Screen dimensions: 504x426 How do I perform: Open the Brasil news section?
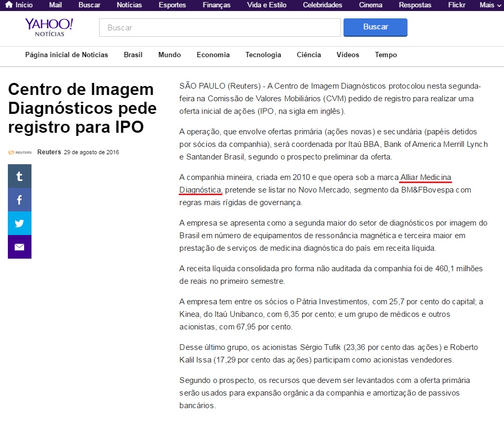(133, 55)
